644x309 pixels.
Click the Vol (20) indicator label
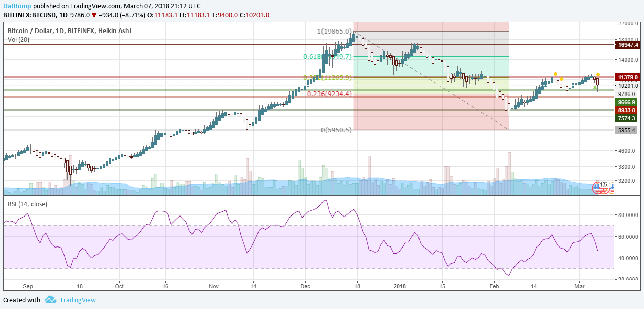[18, 39]
